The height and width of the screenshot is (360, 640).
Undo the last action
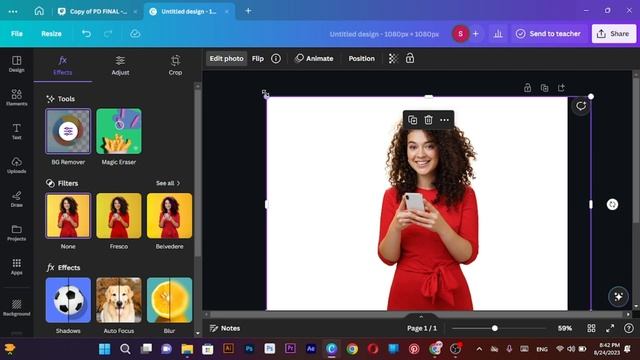(86, 34)
